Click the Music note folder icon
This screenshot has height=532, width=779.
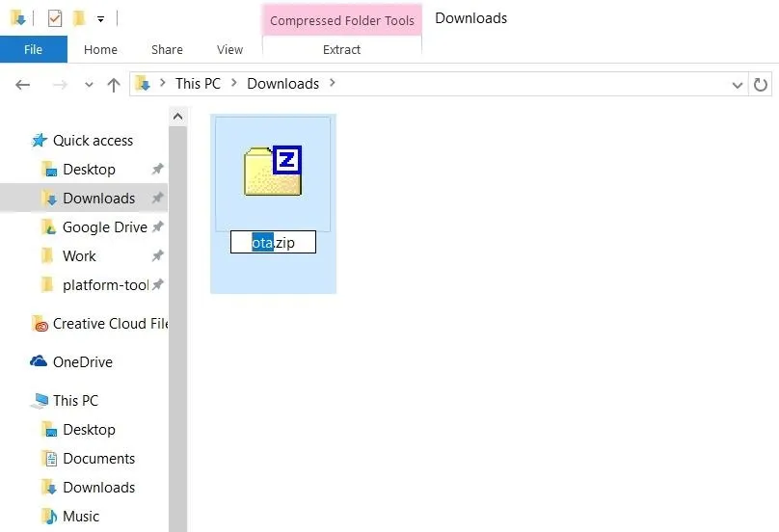click(49, 517)
